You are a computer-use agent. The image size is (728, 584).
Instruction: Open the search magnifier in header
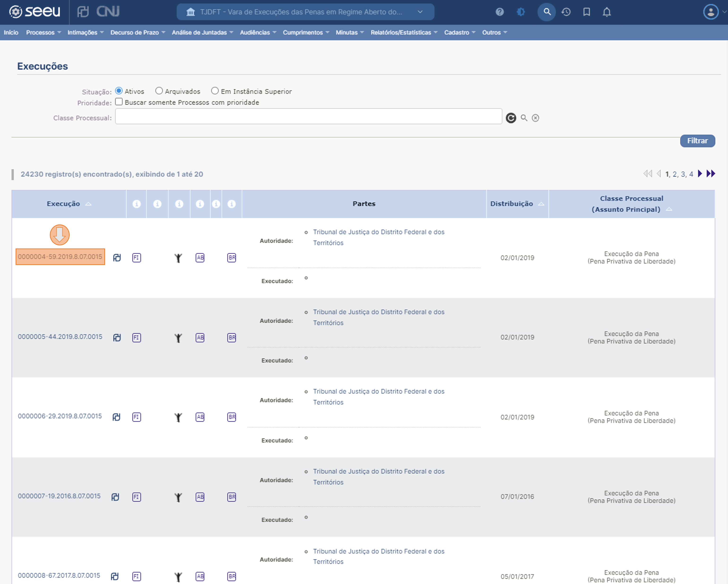547,12
